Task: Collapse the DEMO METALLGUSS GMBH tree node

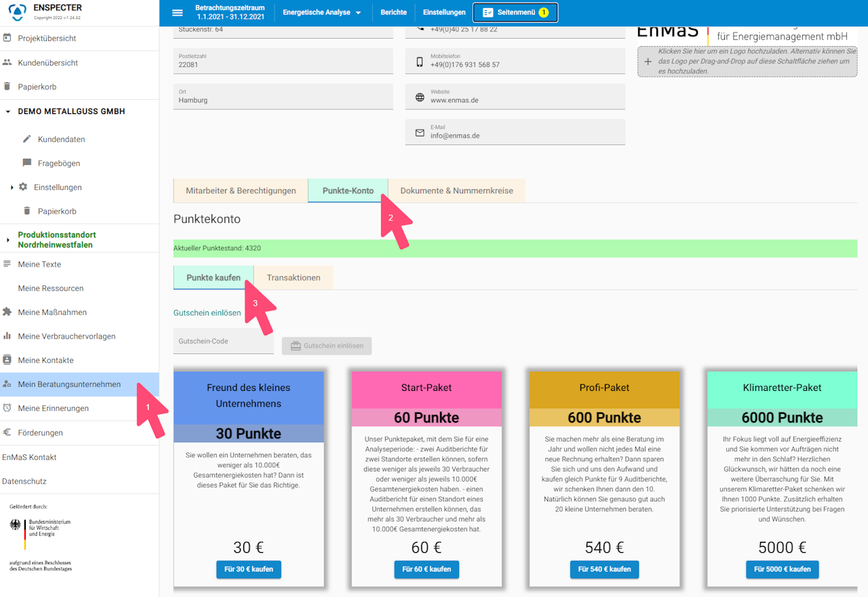Action: coord(8,111)
